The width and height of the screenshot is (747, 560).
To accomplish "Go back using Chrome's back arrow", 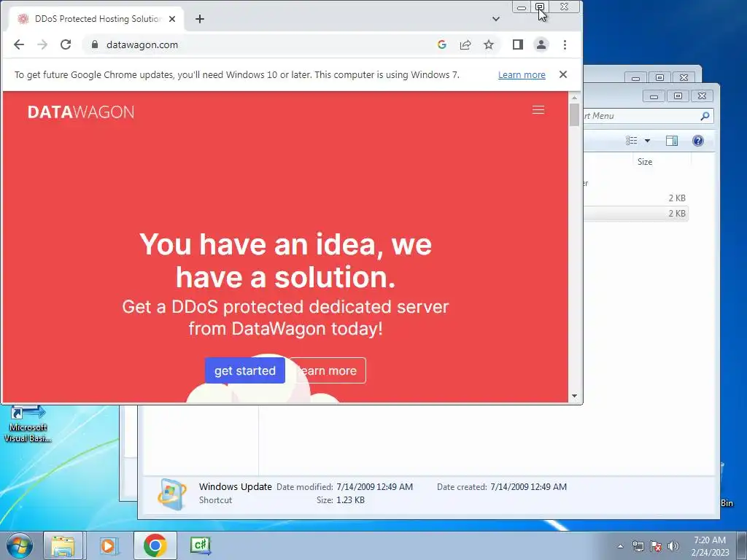I will coord(18,44).
